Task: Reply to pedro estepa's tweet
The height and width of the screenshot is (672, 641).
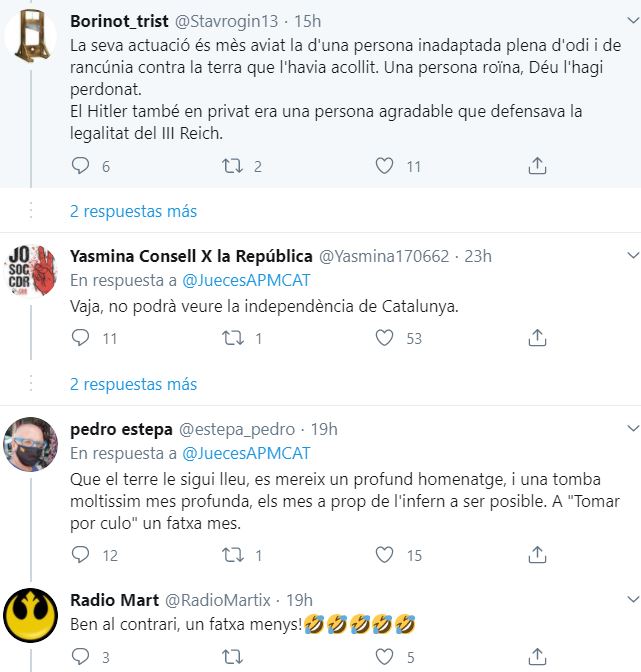Action: (82, 555)
